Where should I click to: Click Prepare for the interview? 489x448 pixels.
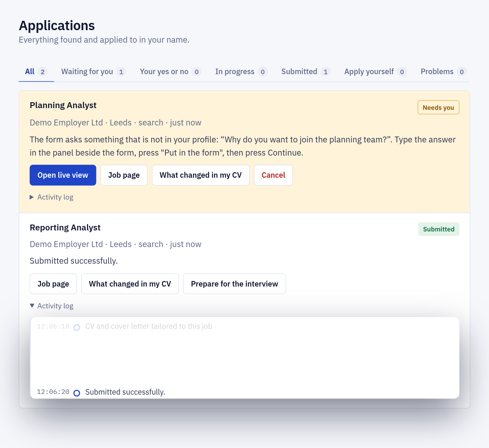[x=234, y=284]
